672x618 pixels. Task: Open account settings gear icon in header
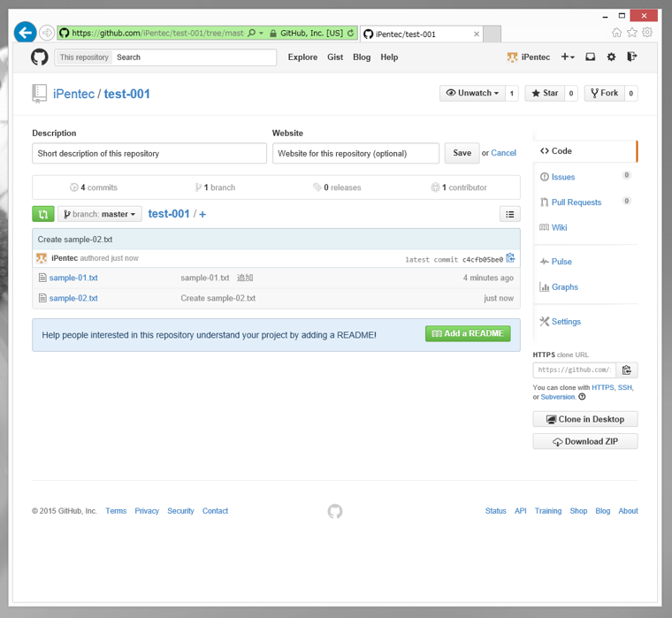(611, 57)
